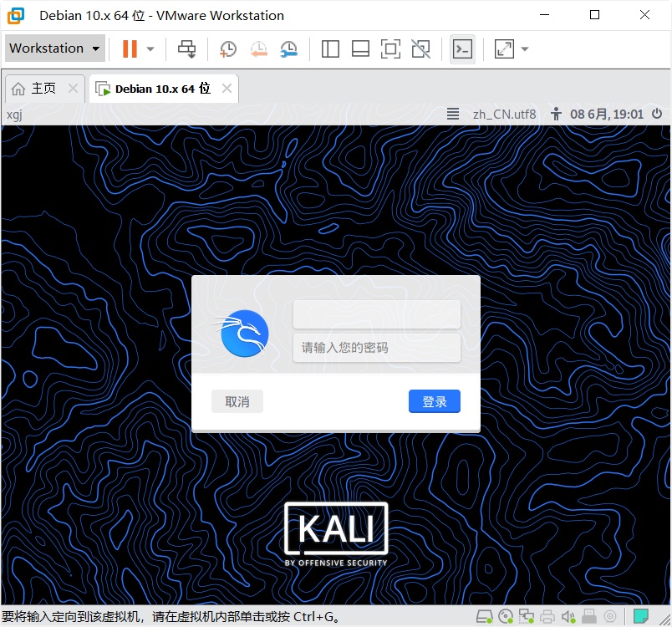Image resolution: width=672 pixels, height=627 pixels.
Task: Click the home icon on 主页 tab
Action: pos(18,89)
